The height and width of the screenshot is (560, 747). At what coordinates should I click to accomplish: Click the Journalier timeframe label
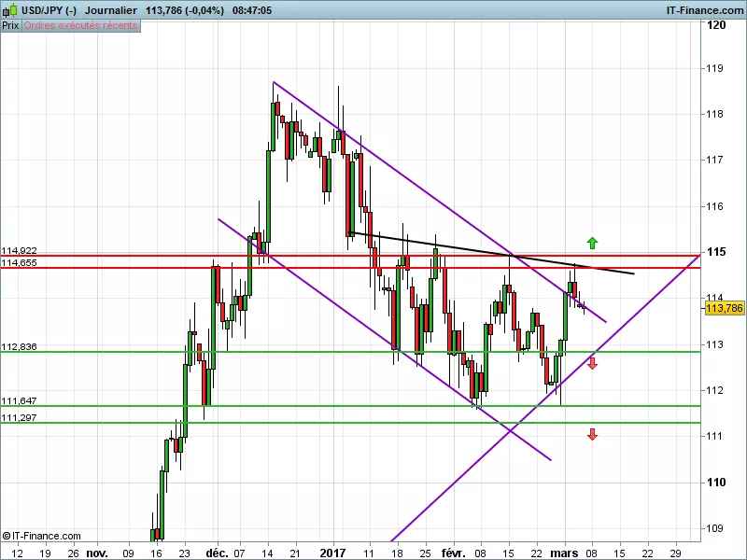click(x=111, y=10)
